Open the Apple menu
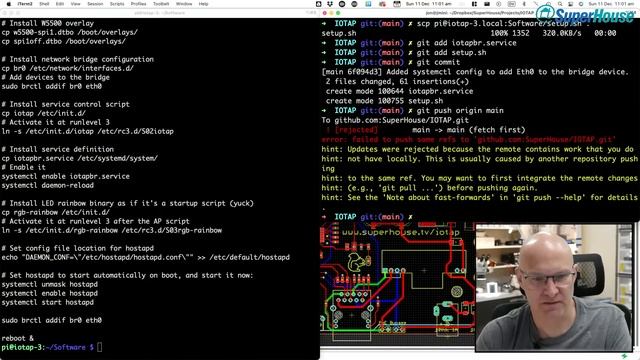Image resolution: width=640 pixels, height=360 pixels. [9, 4]
